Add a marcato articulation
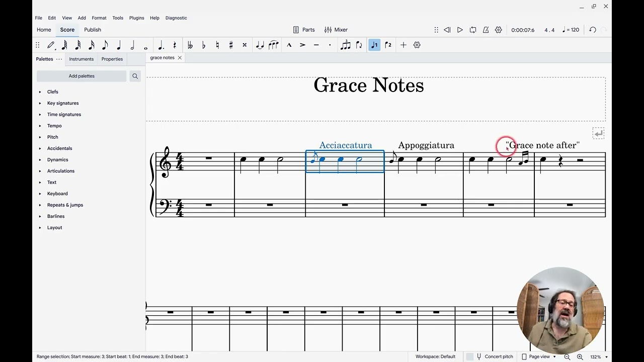The height and width of the screenshot is (362, 644). (x=289, y=45)
